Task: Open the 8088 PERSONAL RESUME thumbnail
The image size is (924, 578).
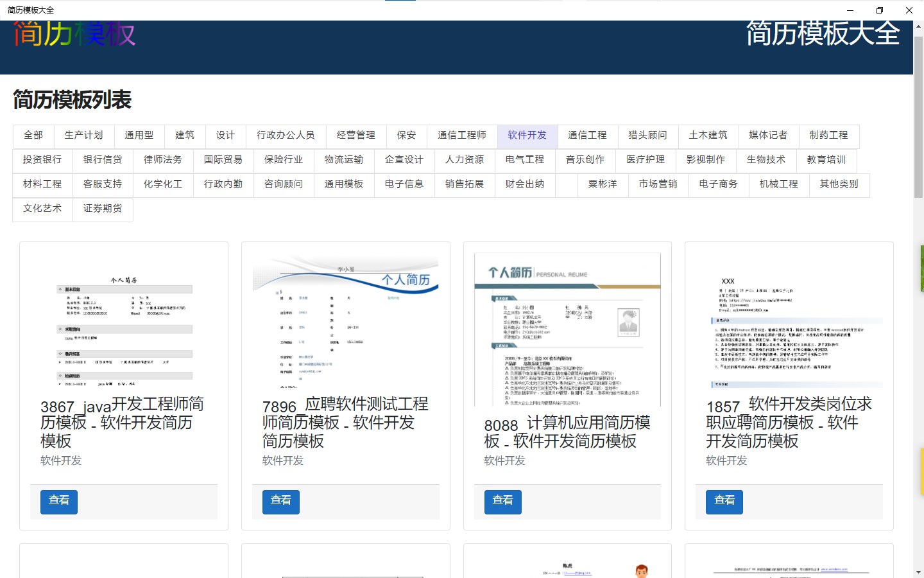Action: pos(568,329)
